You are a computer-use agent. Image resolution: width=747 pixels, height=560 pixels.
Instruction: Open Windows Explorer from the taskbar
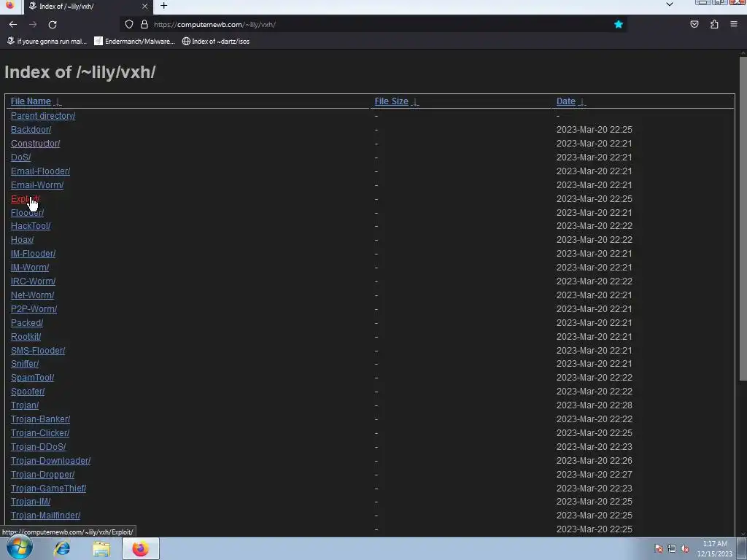(101, 549)
